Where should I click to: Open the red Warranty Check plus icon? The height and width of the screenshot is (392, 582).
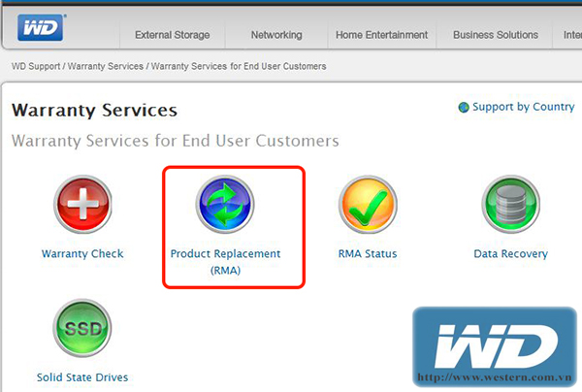[82, 204]
